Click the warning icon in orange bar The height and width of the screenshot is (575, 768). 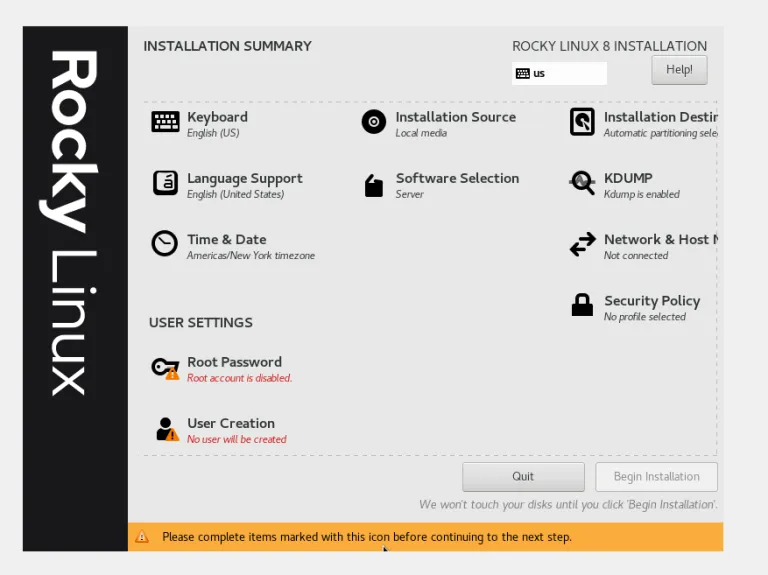(x=142, y=537)
